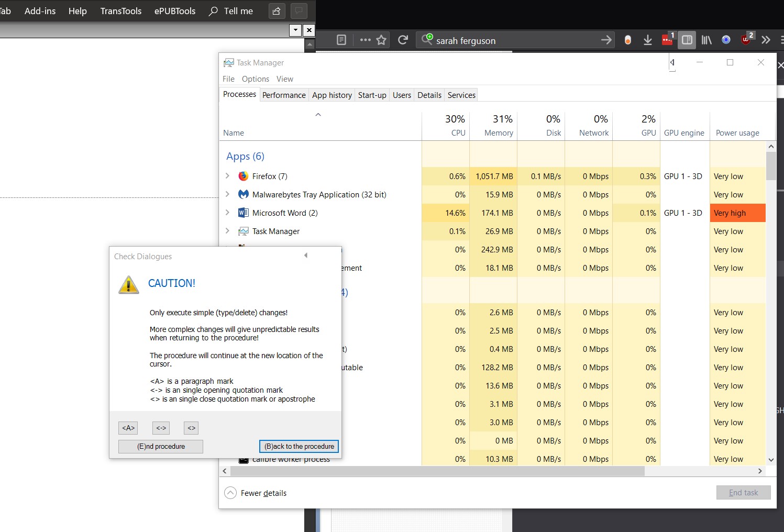Expand the Task Manager process row
The image size is (784, 532).
coord(227,231)
